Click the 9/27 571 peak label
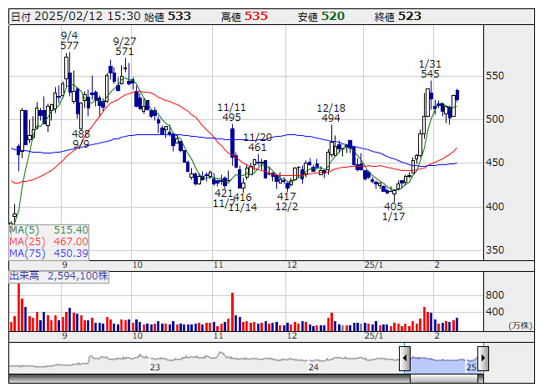This screenshot has width=545, height=392. pos(124,47)
